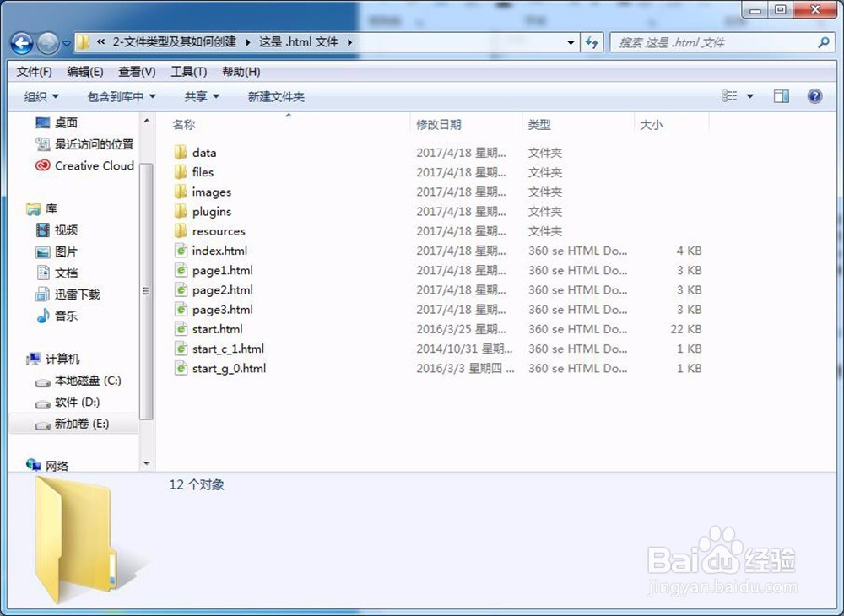
Task: Open the 查看(V) menu
Action: click(137, 72)
